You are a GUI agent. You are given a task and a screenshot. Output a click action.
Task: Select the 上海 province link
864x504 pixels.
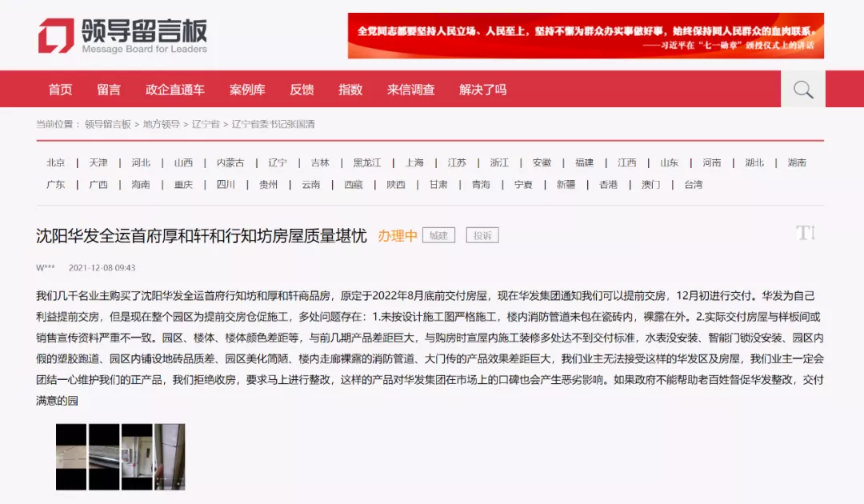click(414, 162)
